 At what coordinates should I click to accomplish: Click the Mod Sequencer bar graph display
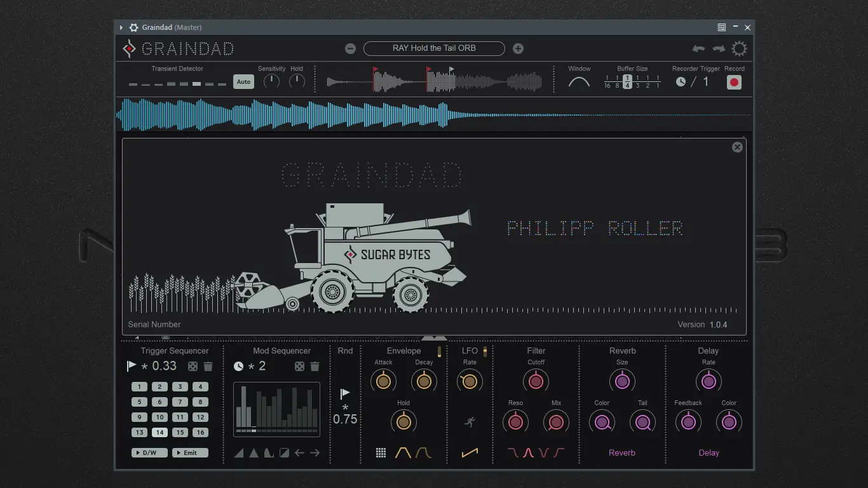[276, 409]
